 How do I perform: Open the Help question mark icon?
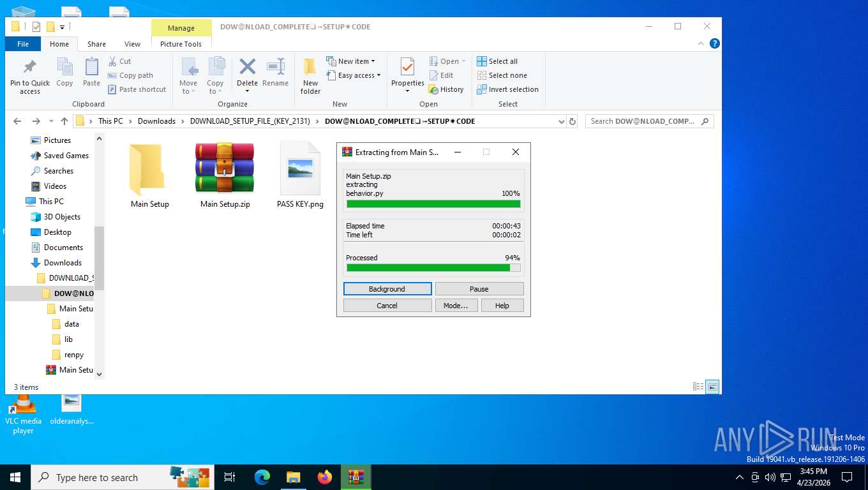(715, 43)
